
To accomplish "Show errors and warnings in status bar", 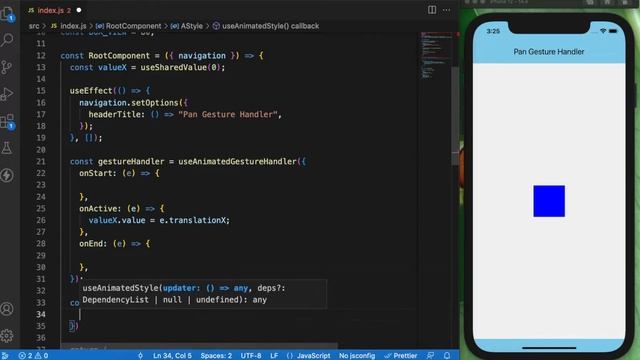I will coord(33,356).
